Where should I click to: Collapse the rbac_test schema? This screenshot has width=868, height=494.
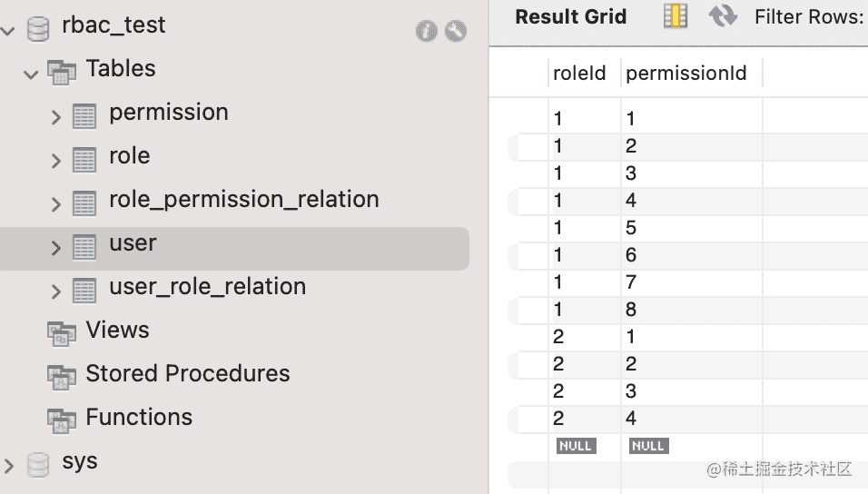point(9,31)
